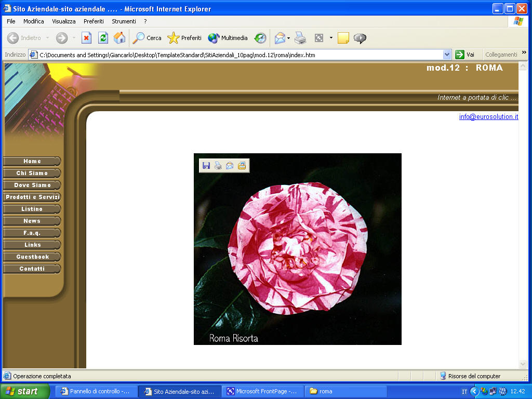Click the 12.42 system clock

point(518,392)
